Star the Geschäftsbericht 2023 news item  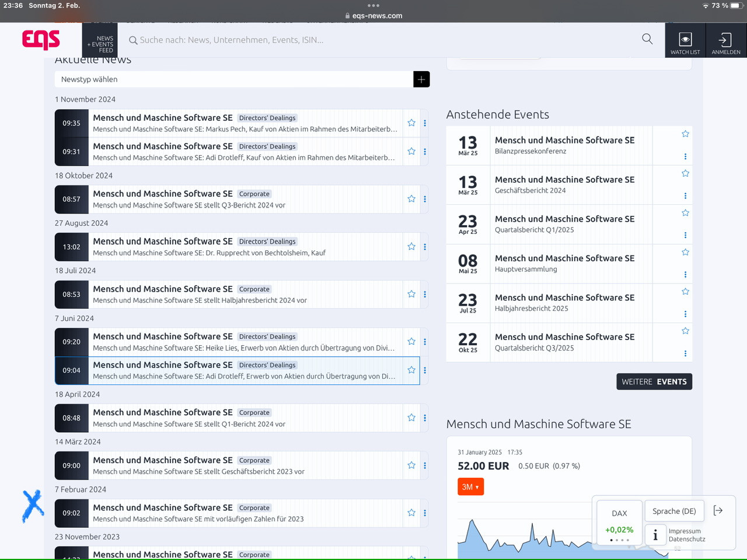pyautogui.click(x=411, y=465)
